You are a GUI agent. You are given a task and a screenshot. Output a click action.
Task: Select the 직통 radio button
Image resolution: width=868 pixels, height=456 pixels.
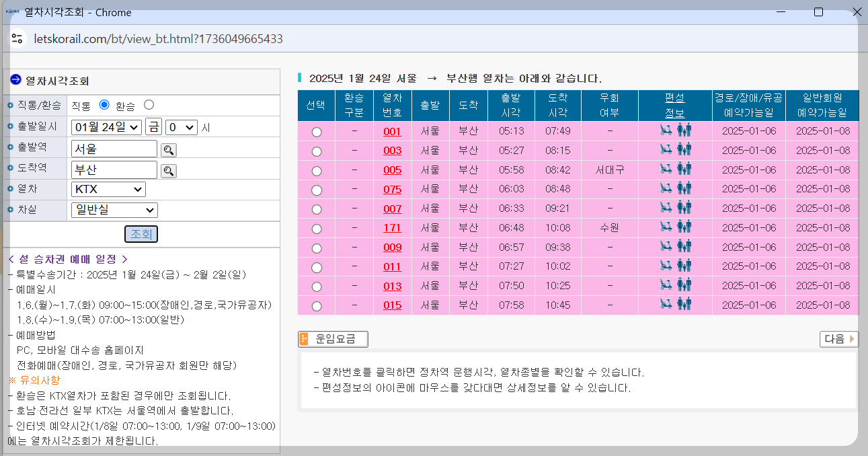click(x=104, y=105)
